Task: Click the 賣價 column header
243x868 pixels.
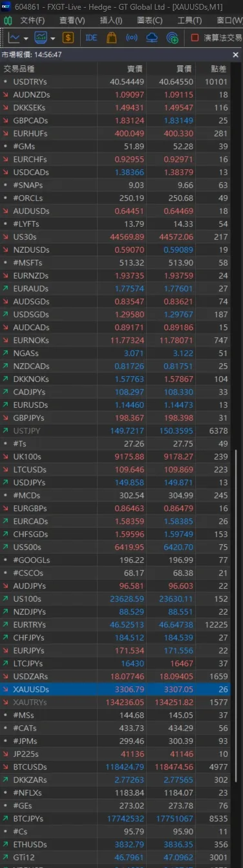Action: (x=121, y=69)
